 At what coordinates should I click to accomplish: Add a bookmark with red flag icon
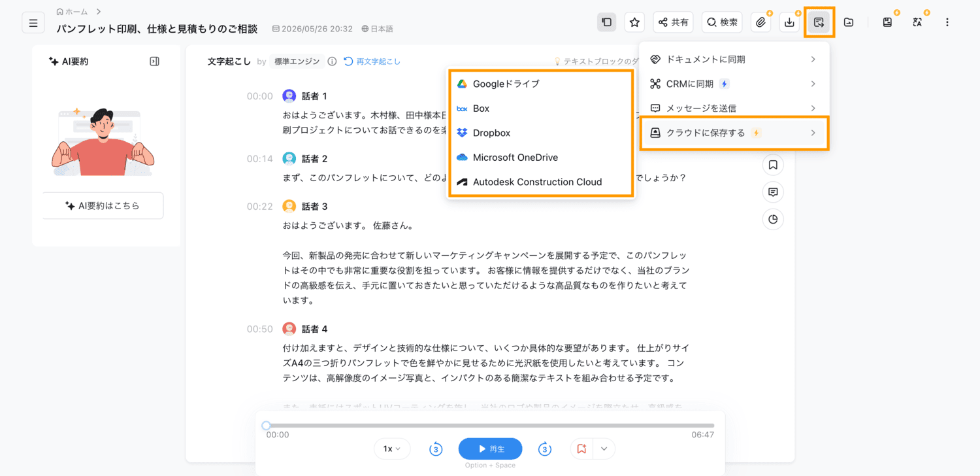point(581,449)
